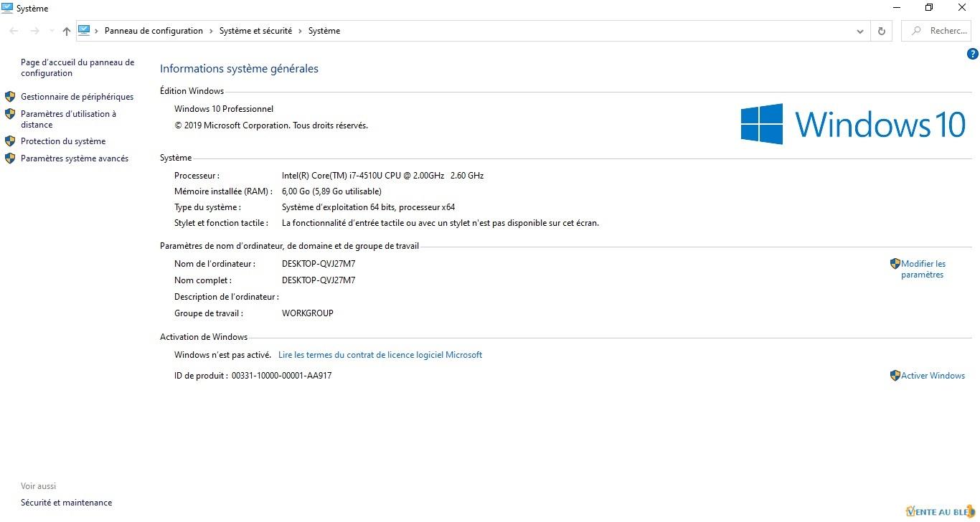Open Paramètres d'utilisation à distance
Viewport: 980px width, 522px height.
[x=68, y=119]
